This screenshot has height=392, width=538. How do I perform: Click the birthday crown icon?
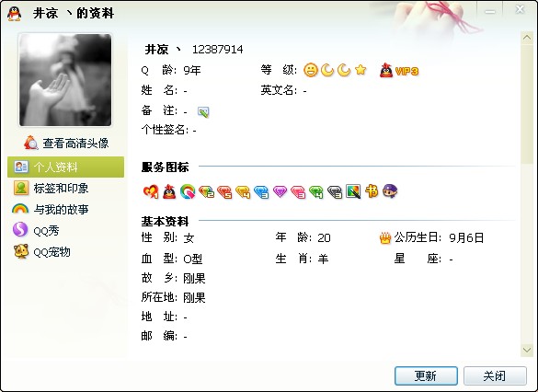385,238
